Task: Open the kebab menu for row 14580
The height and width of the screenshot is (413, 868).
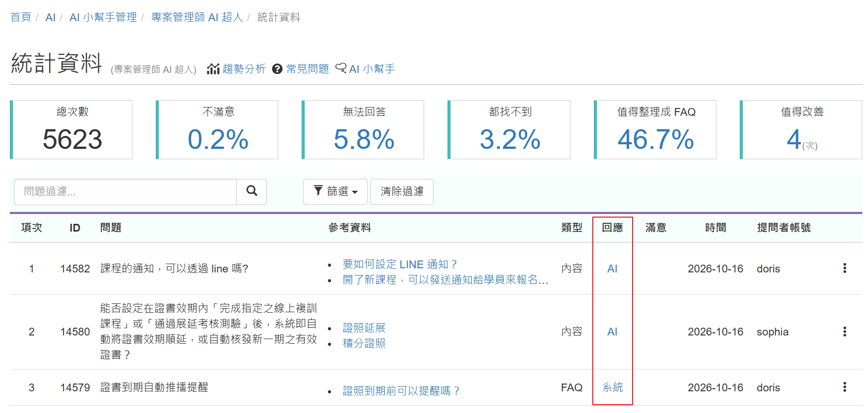Action: point(845,331)
